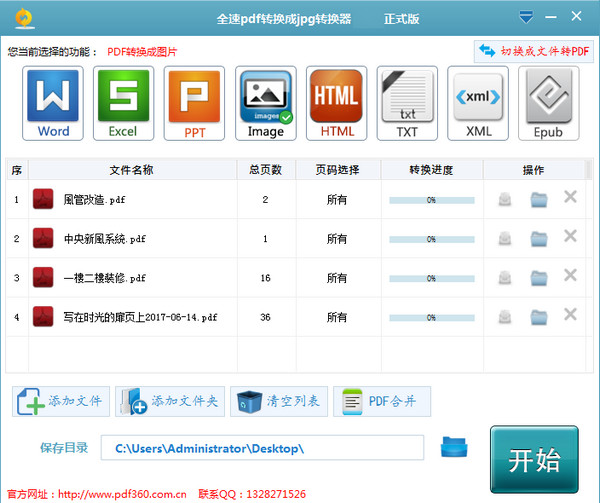Click 清空列表 to clear the list
Viewport: 600px width, 503px height.
[x=279, y=401]
